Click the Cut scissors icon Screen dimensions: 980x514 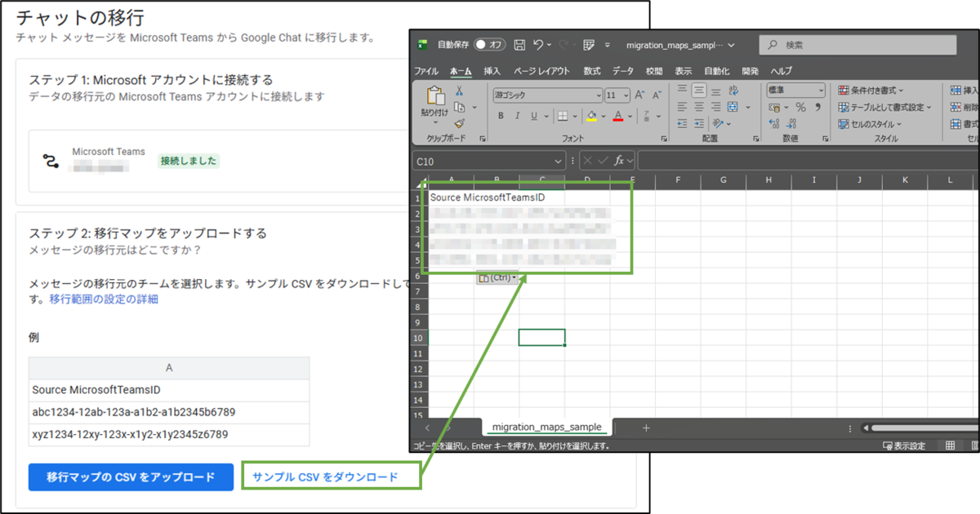459,91
